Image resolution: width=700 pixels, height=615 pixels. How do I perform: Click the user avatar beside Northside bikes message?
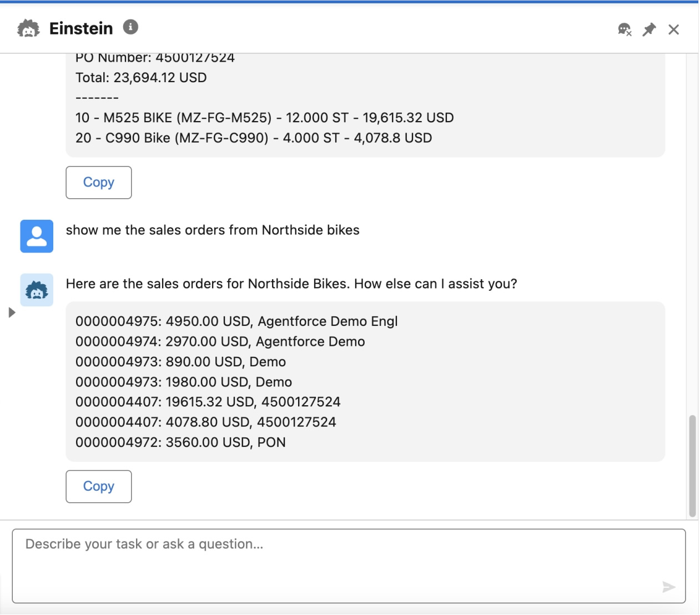pyautogui.click(x=37, y=236)
